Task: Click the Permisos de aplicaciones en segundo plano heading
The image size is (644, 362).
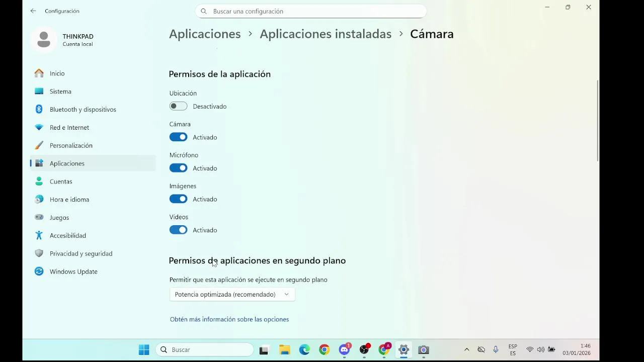Action: (258, 261)
